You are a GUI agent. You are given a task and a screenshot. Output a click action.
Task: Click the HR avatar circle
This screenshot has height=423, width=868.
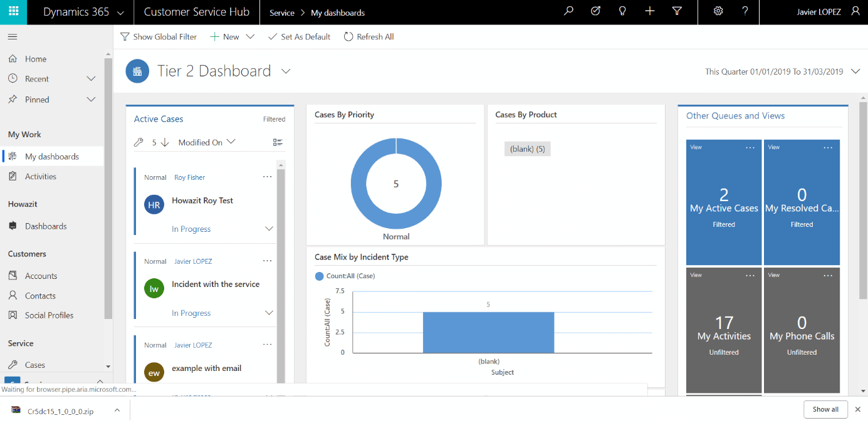pyautogui.click(x=154, y=204)
